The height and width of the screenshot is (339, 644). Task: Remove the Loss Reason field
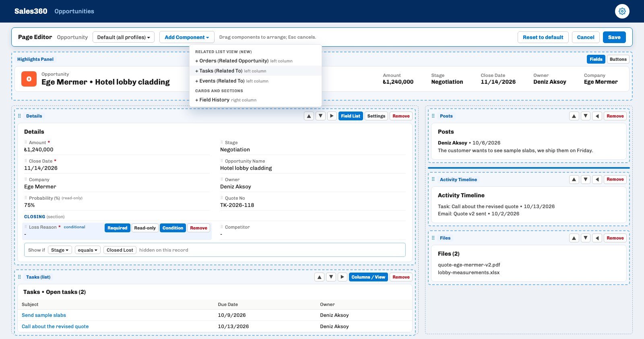coord(199,228)
